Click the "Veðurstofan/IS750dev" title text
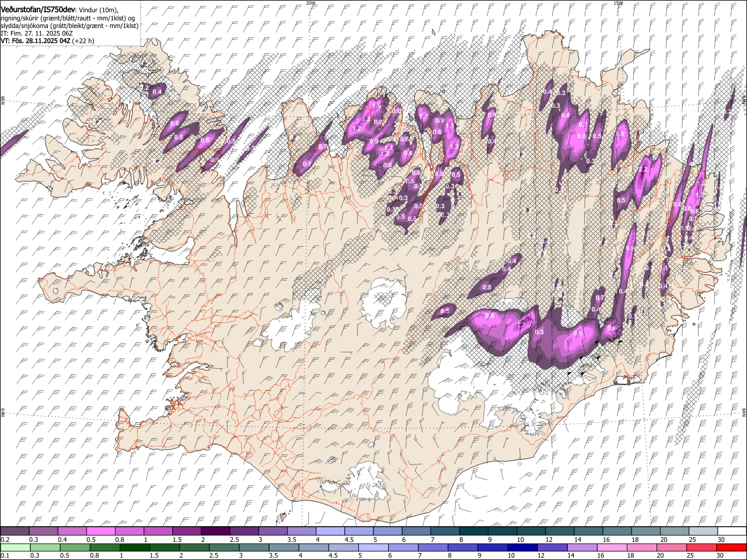 tap(38, 9)
